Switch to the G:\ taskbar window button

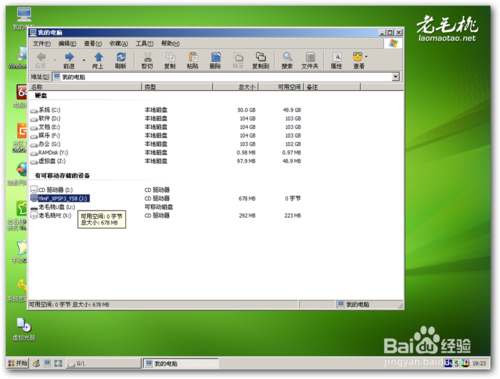coord(104,363)
